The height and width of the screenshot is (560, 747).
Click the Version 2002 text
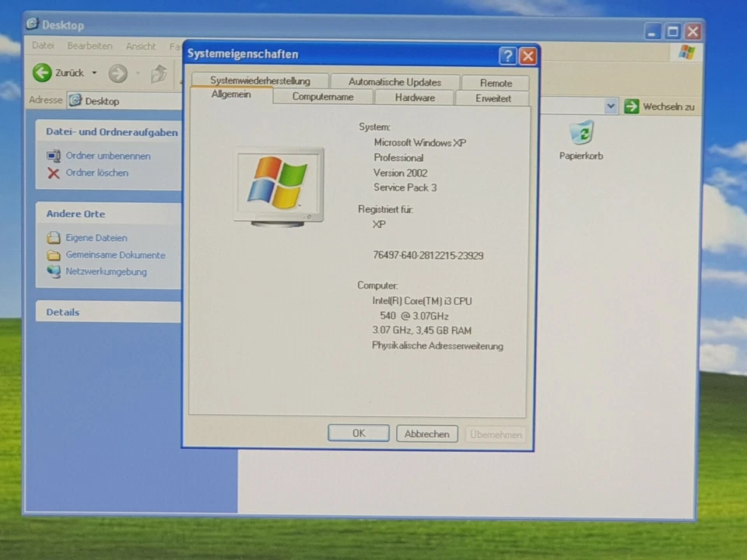(x=400, y=173)
